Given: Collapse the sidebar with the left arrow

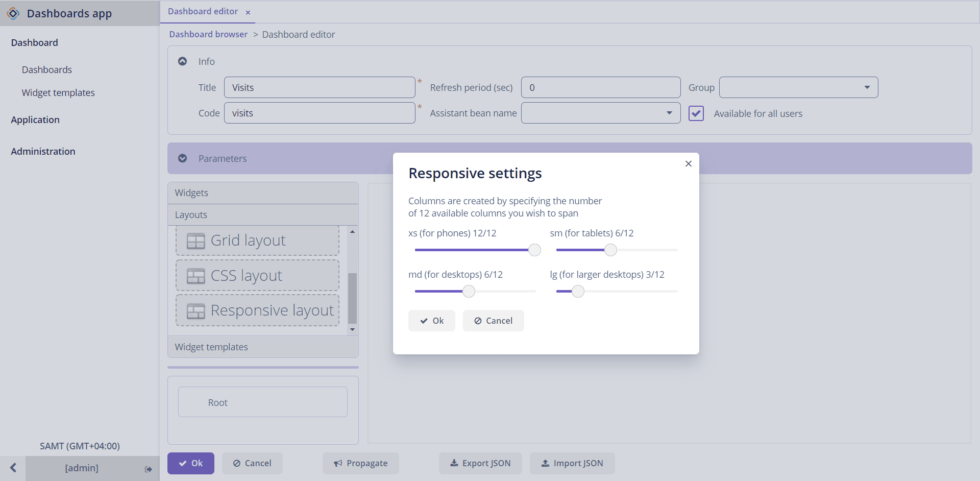Looking at the screenshot, I should pos(13,468).
